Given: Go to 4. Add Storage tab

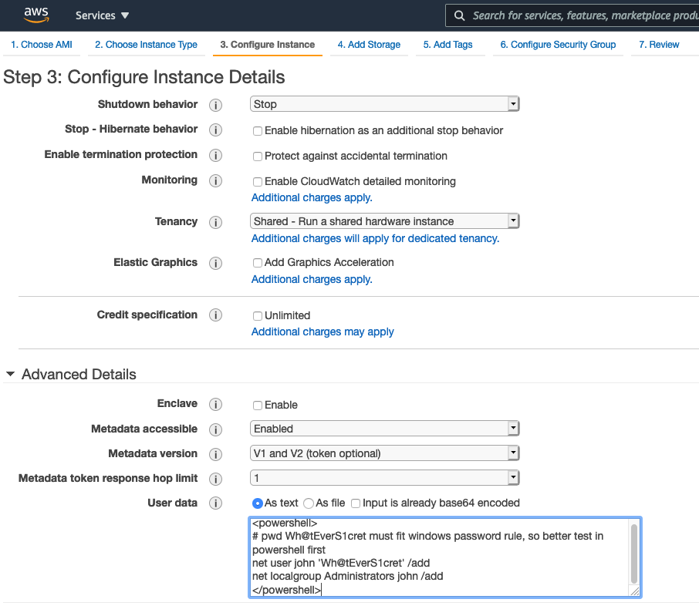Looking at the screenshot, I should [x=369, y=45].
